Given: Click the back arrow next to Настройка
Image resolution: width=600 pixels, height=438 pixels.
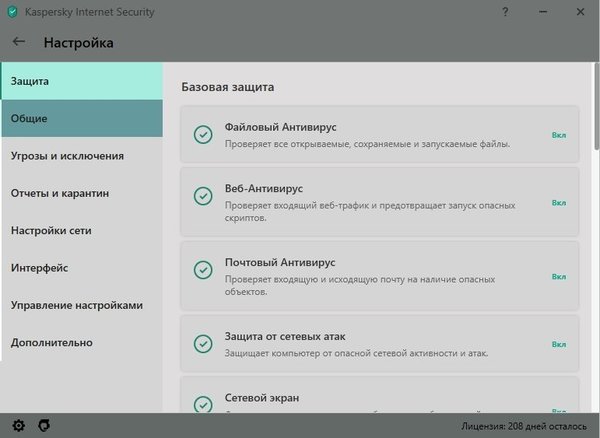Looking at the screenshot, I should click(x=19, y=42).
